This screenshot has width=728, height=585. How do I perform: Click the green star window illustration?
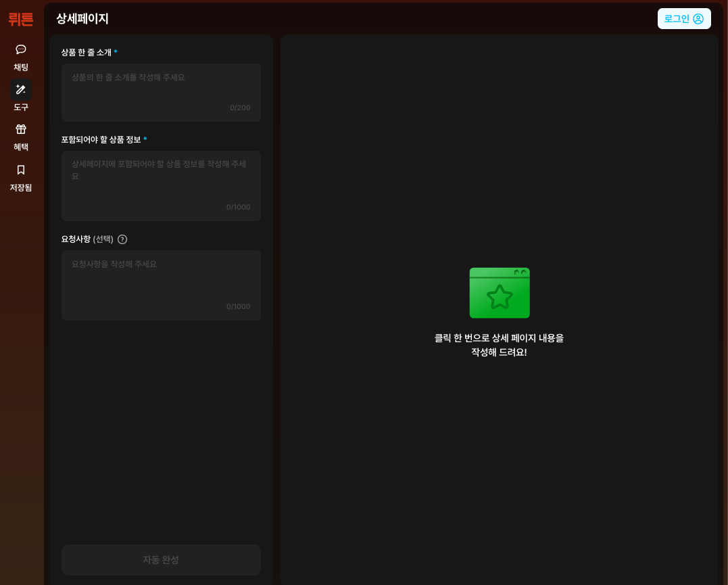tap(500, 293)
